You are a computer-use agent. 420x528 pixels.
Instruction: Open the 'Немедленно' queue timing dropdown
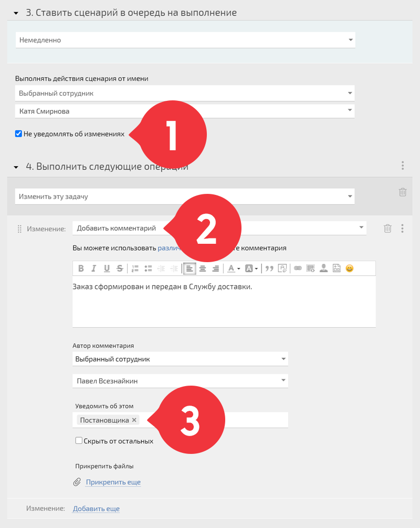[185, 40]
